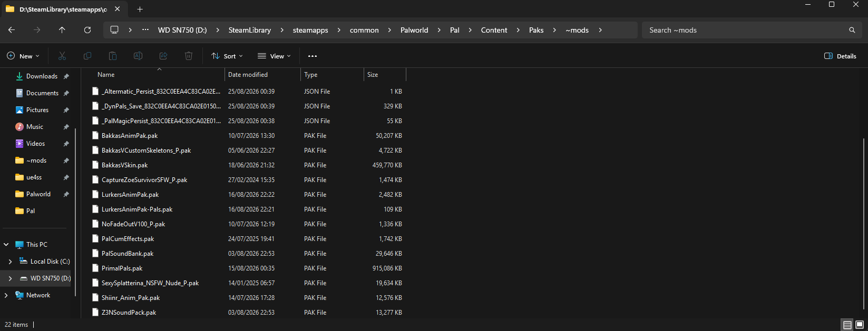Screen dimensions: 868x331
Task: Click the Delete trash icon
Action: 189,56
